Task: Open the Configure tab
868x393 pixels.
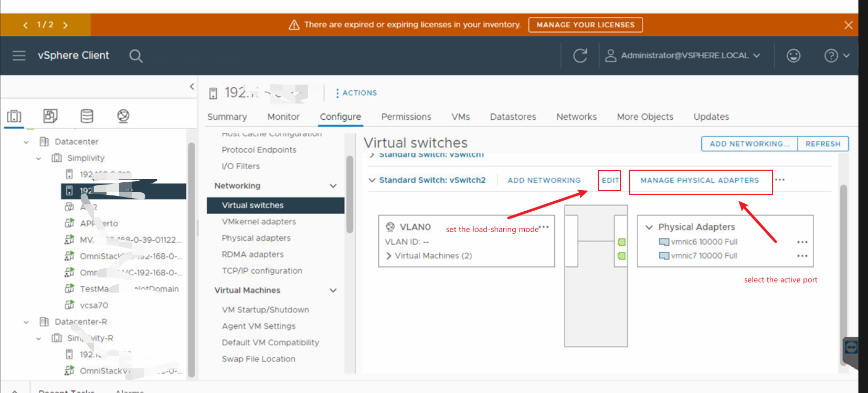Action: click(341, 117)
